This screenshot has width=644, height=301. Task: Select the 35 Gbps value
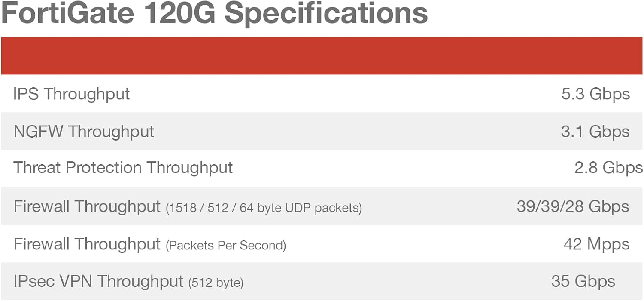click(x=583, y=282)
